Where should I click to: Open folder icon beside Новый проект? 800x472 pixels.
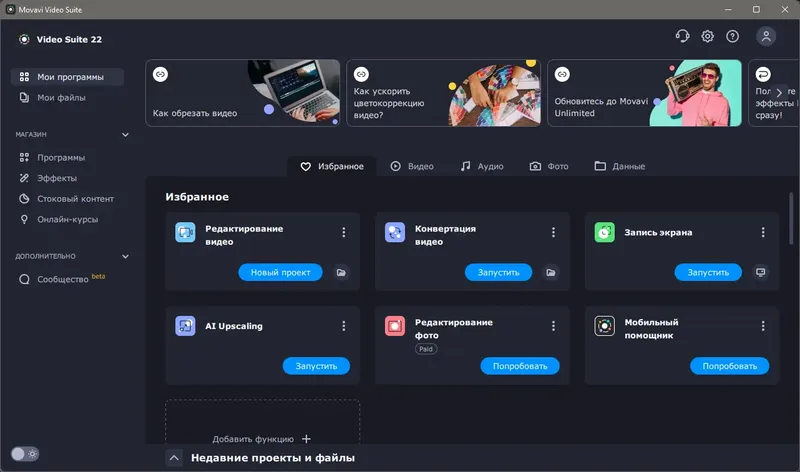[x=341, y=272]
